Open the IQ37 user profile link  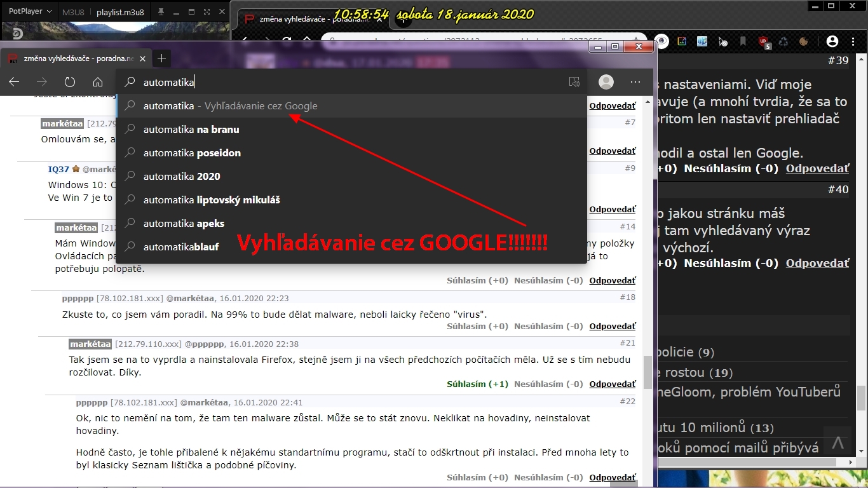(58, 169)
